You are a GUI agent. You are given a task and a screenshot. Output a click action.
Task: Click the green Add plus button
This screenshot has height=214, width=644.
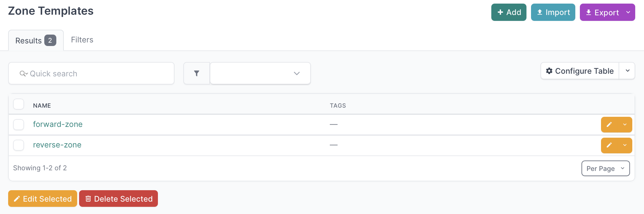tap(509, 12)
